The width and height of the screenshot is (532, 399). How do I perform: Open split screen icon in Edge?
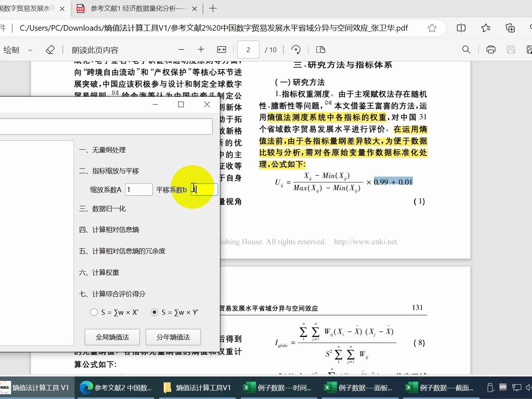pyautogui.click(x=461, y=28)
